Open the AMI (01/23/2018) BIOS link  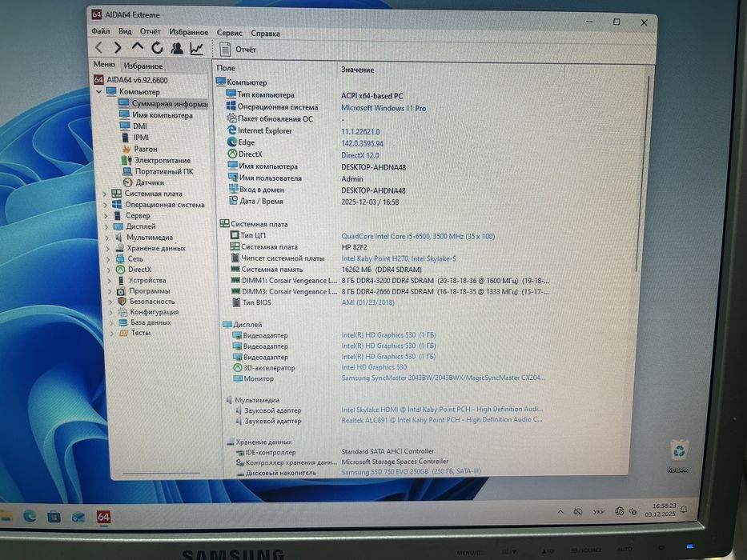tap(367, 302)
